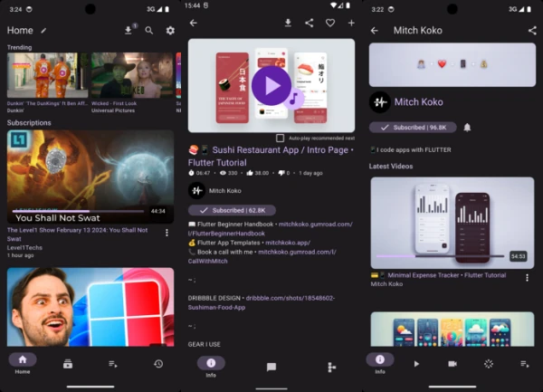Image resolution: width=543 pixels, height=392 pixels.
Task: Open Sushi Restaurant App Flutter Tutorial title
Action: 271,157
